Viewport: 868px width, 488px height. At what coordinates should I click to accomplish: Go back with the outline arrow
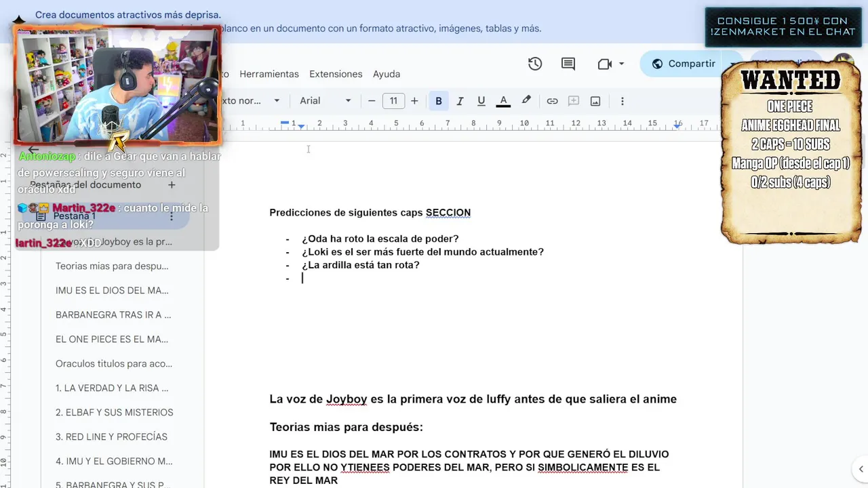click(x=33, y=150)
